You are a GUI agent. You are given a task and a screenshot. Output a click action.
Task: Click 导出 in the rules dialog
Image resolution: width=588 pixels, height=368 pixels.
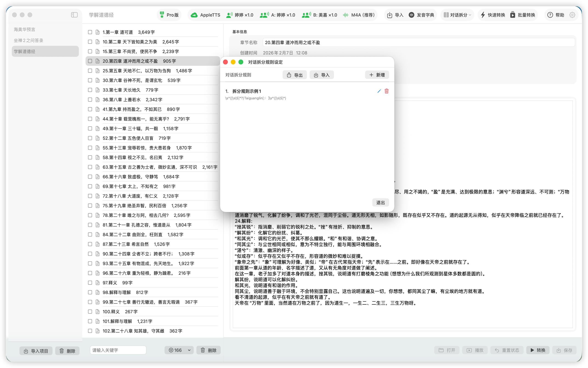coord(294,75)
